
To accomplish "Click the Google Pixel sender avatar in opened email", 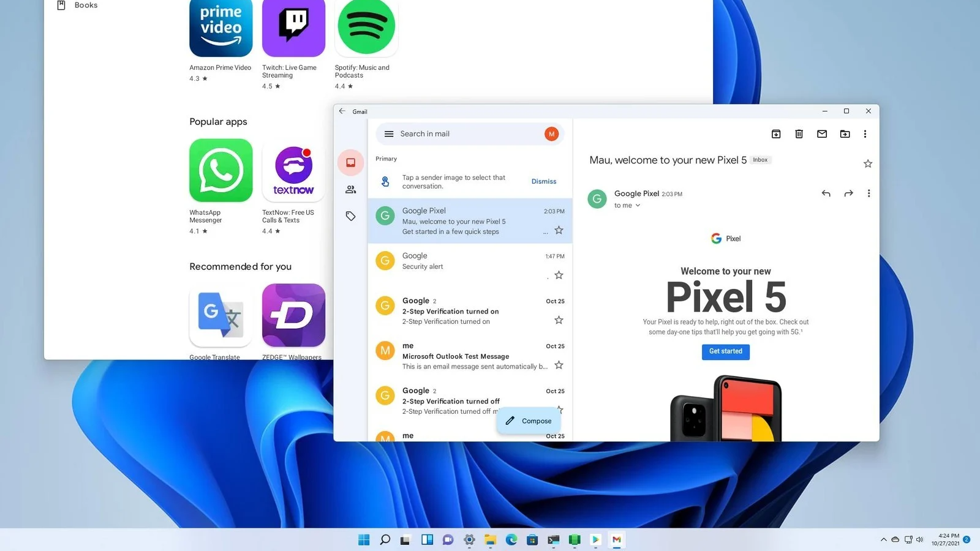I will (x=597, y=199).
